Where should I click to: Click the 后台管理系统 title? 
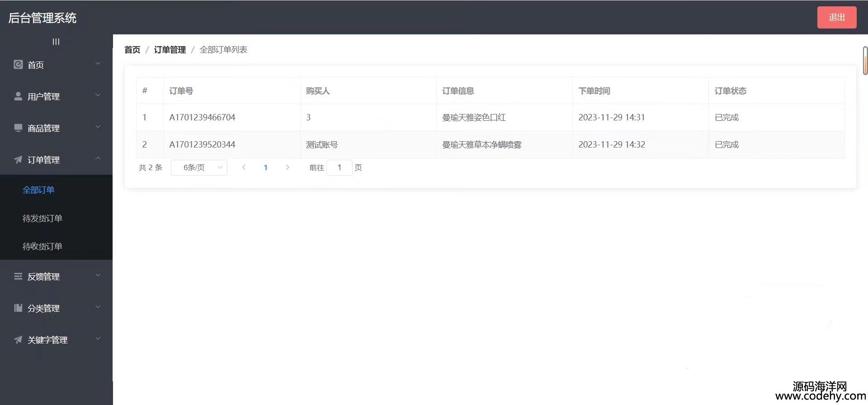pyautogui.click(x=42, y=18)
